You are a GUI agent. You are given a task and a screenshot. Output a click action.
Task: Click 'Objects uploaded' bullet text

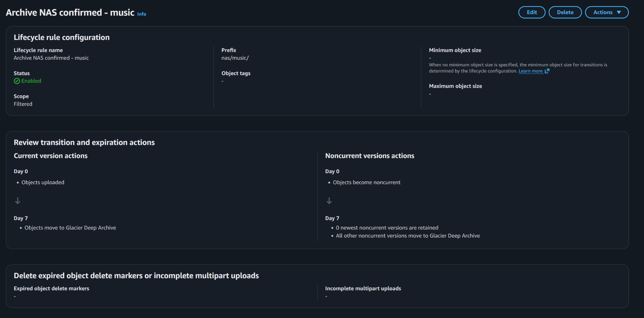click(x=43, y=182)
